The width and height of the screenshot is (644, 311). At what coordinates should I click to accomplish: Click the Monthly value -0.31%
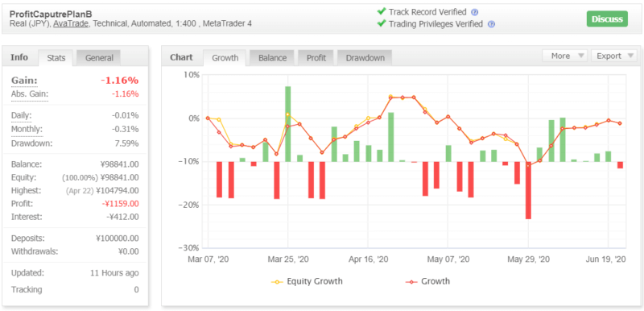coord(126,130)
